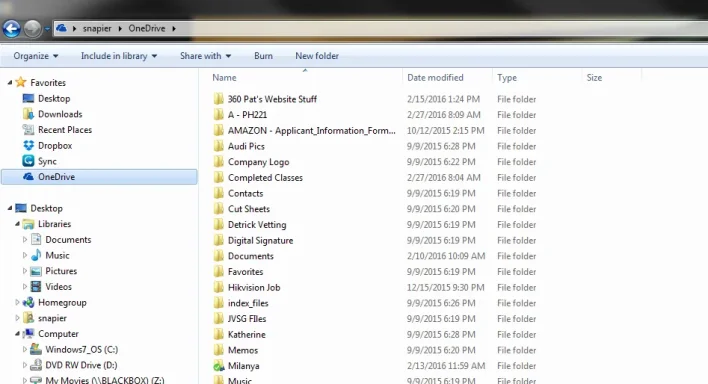708x384 pixels.
Task: Select the JVSG FIles folder icon
Action: (219, 318)
